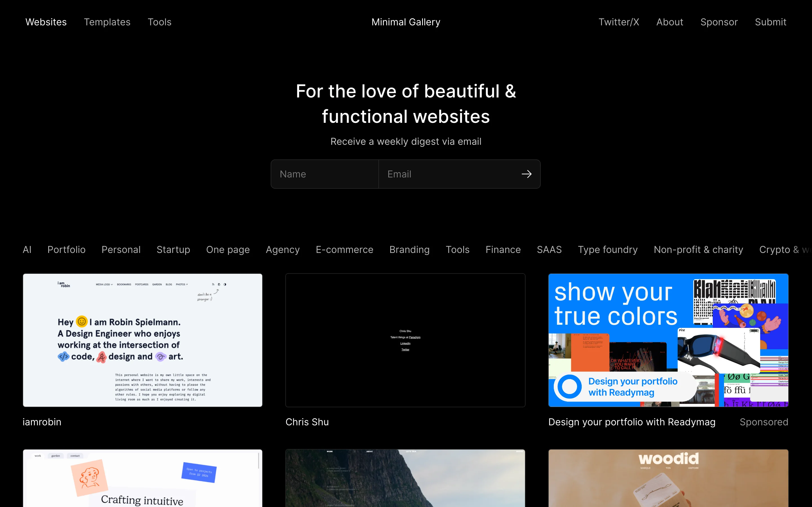Open the About page
Viewport: 812px width, 507px height.
(669, 22)
